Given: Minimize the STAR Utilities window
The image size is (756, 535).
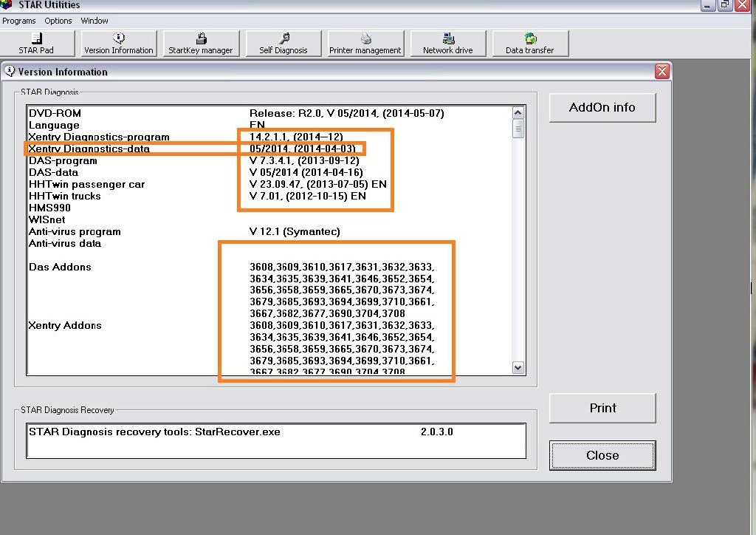Looking at the screenshot, I should click(x=707, y=5).
